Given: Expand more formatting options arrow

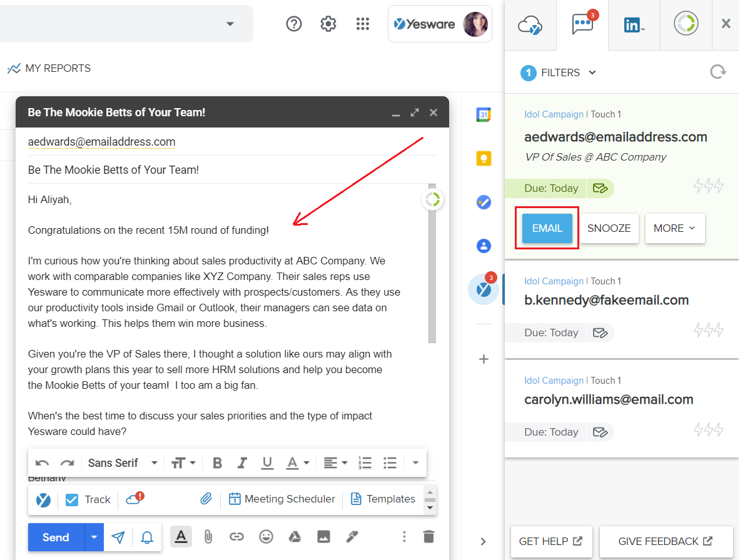Looking at the screenshot, I should pyautogui.click(x=415, y=463).
